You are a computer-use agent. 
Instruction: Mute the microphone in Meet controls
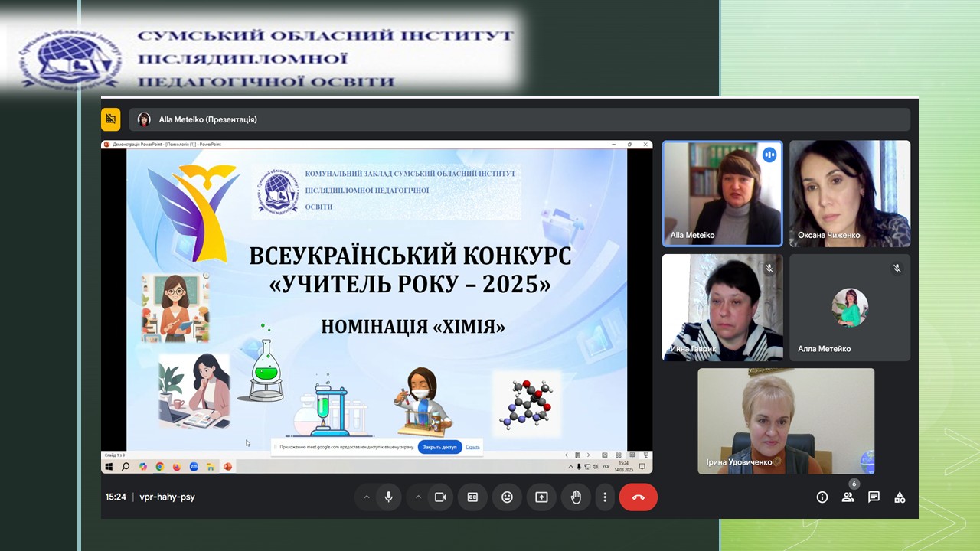(389, 497)
